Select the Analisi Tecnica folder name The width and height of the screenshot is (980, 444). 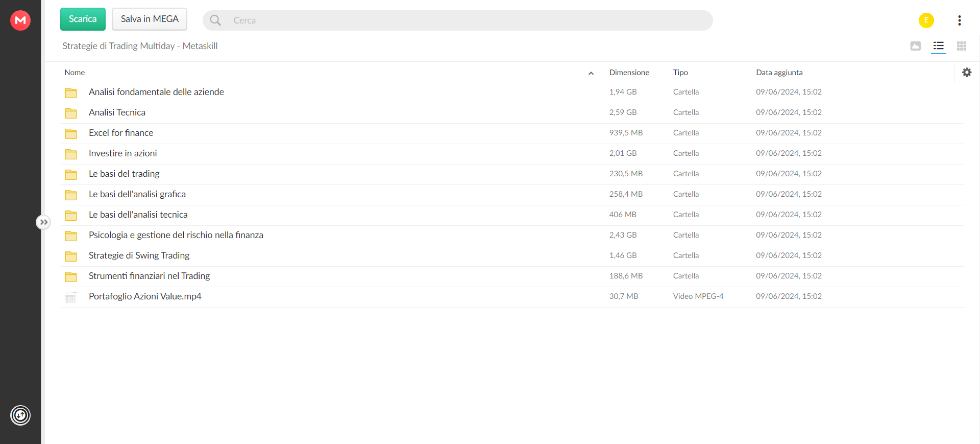click(x=117, y=112)
